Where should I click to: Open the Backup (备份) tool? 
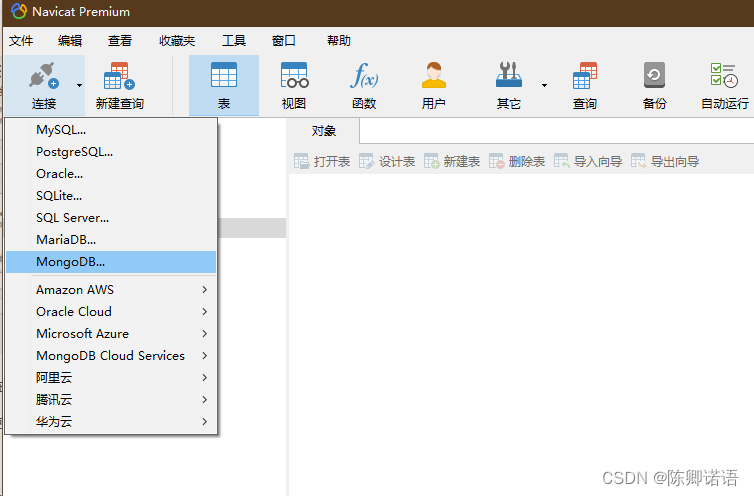pos(654,86)
